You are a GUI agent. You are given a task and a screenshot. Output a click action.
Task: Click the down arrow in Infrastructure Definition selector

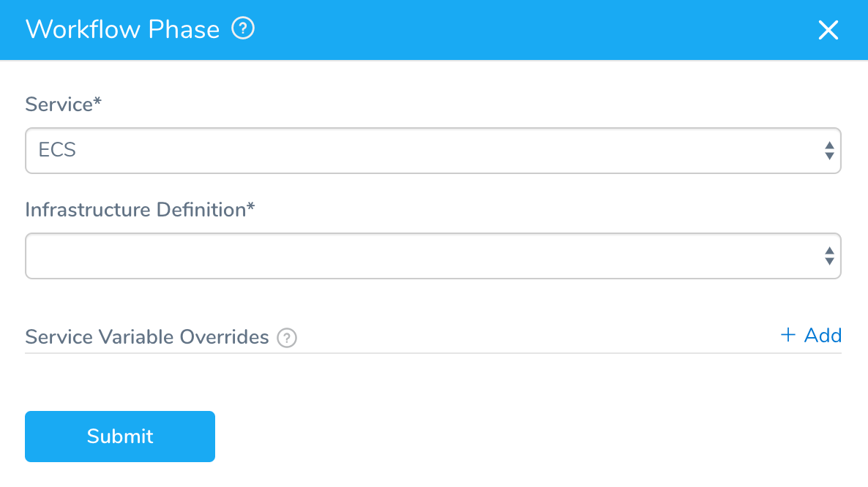tap(828, 261)
